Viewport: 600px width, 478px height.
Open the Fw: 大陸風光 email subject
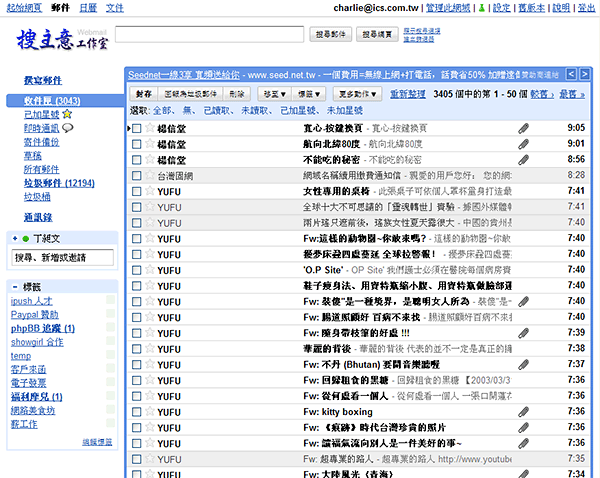349,474
